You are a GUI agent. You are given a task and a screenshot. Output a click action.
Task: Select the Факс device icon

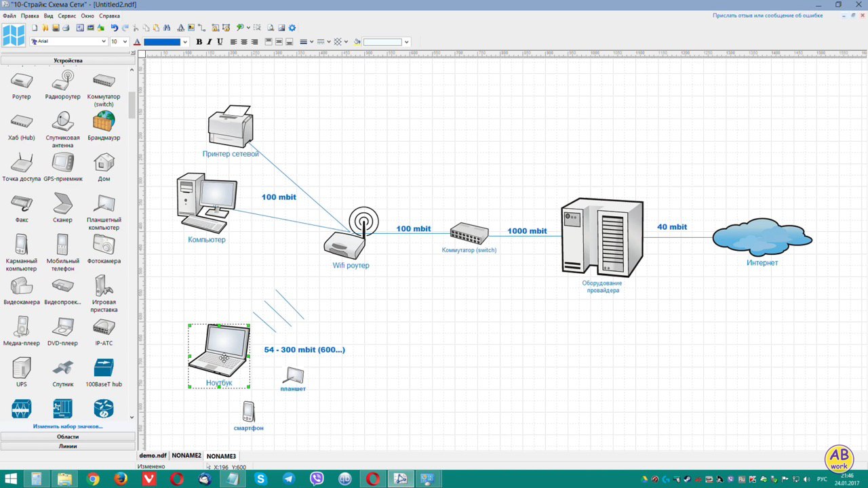pyautogui.click(x=22, y=204)
